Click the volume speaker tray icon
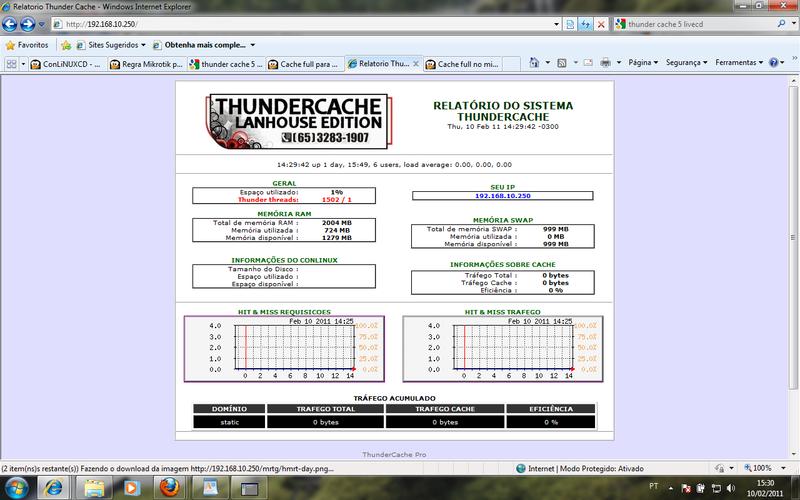Screen dimensions: 800x500 (x=731, y=488)
